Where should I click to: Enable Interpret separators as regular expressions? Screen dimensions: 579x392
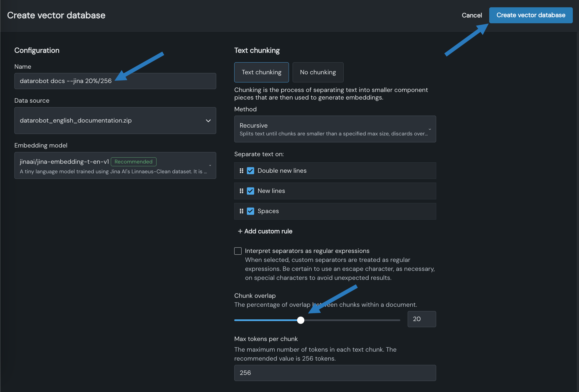[x=238, y=251]
